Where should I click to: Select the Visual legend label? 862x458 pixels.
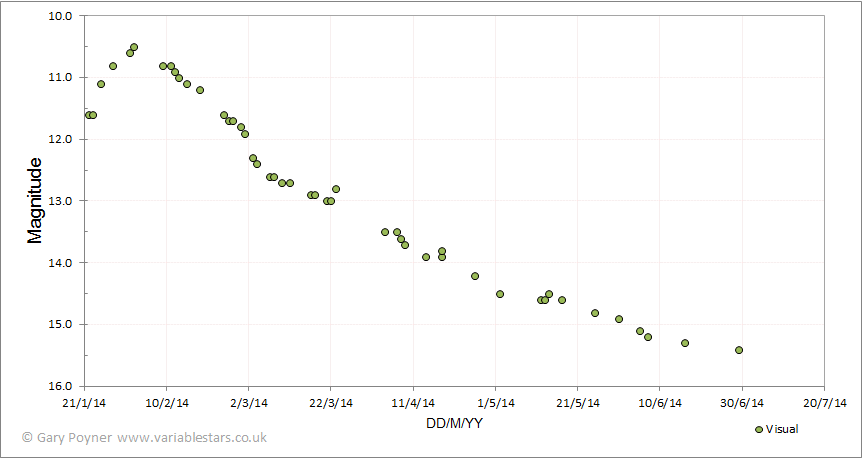click(782, 429)
